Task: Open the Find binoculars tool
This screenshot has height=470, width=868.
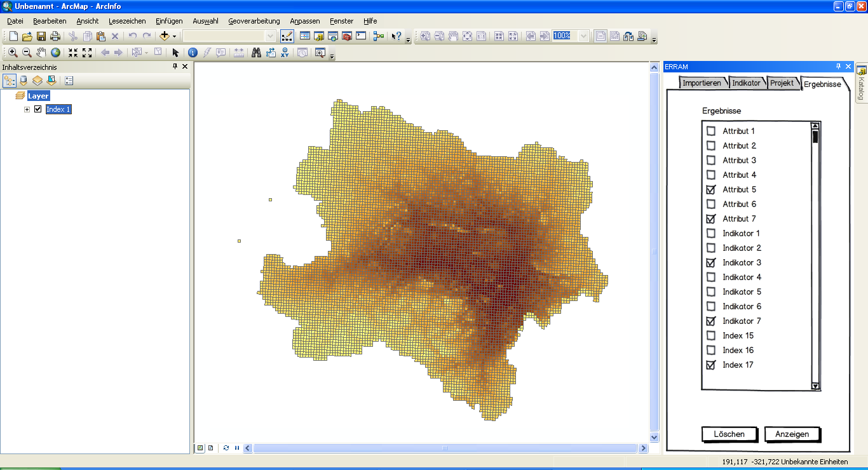Action: click(256, 53)
